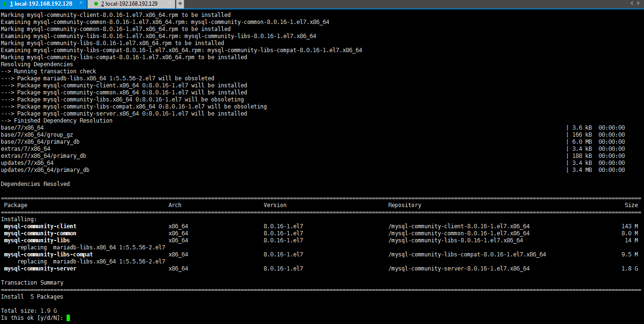The image size is (644, 324).
Task: Select the 'Version' column header
Action: coord(275,205)
